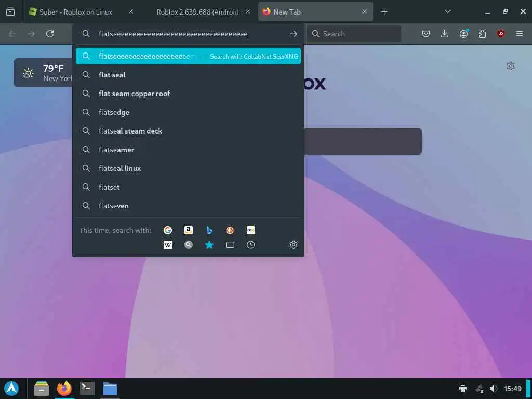Viewport: 532px width, 399px height.
Task: Open the weather widget showing 79°F
Action: 43,73
